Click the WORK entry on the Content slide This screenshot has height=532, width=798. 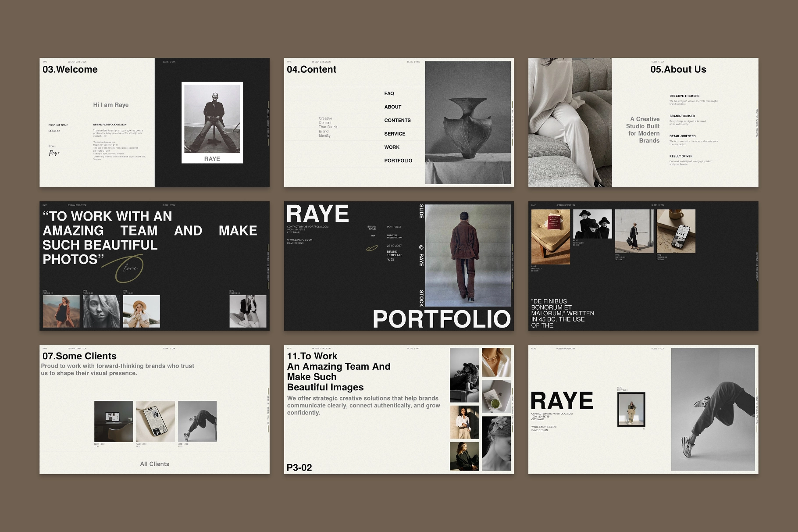392,147
